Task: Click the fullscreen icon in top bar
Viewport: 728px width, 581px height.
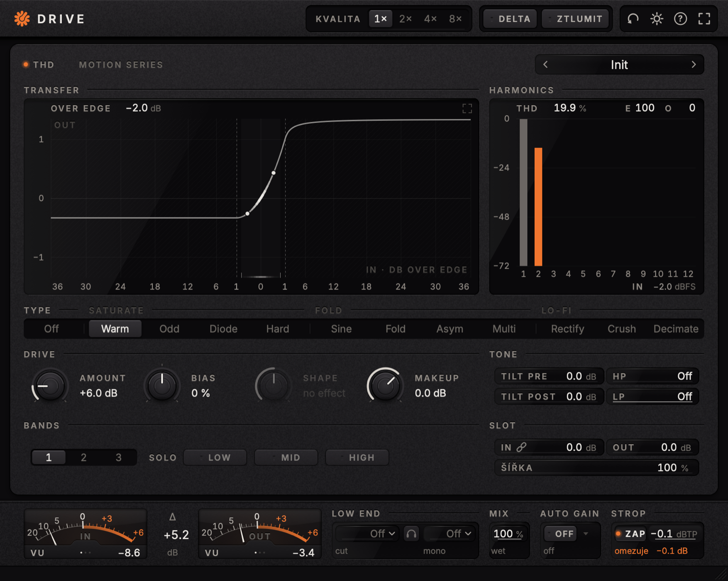Action: click(704, 19)
